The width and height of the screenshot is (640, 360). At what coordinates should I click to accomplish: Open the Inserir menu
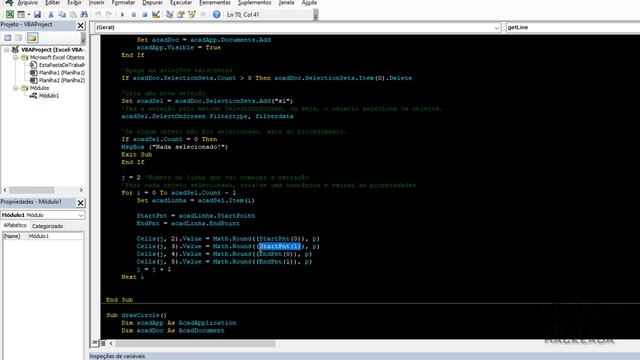[97, 2]
